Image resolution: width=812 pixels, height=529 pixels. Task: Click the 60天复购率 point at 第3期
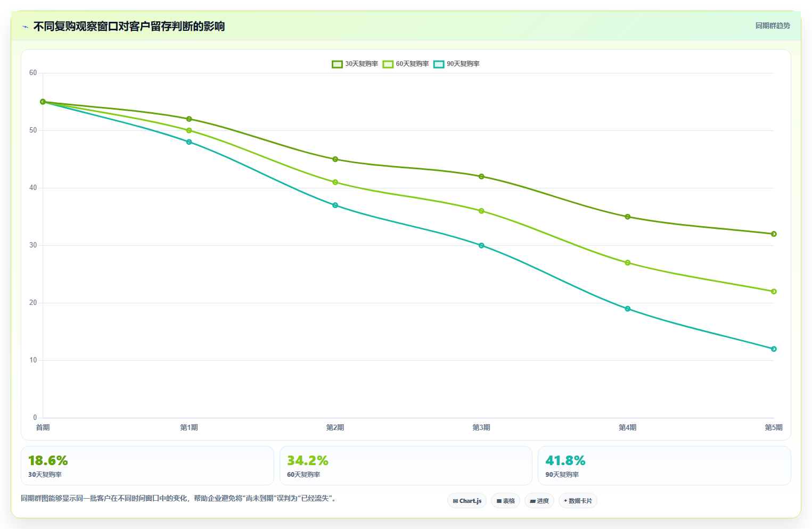coord(481,211)
